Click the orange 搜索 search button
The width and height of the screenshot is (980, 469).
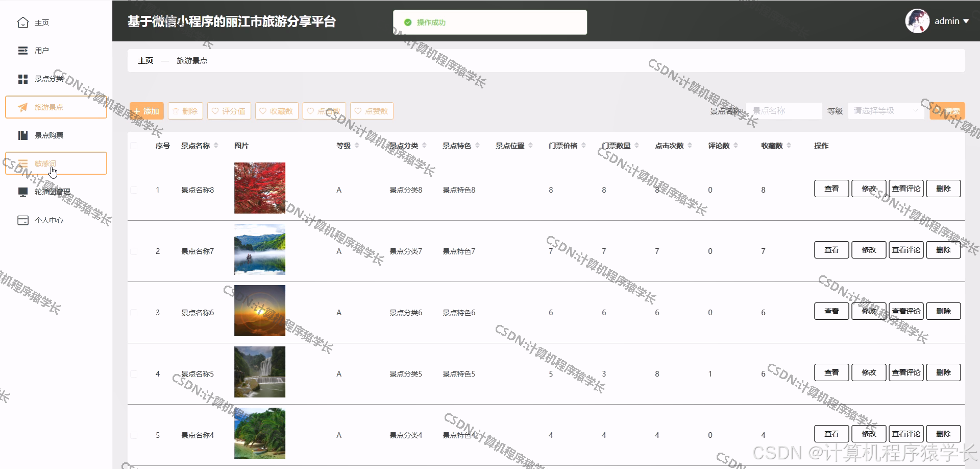947,111
